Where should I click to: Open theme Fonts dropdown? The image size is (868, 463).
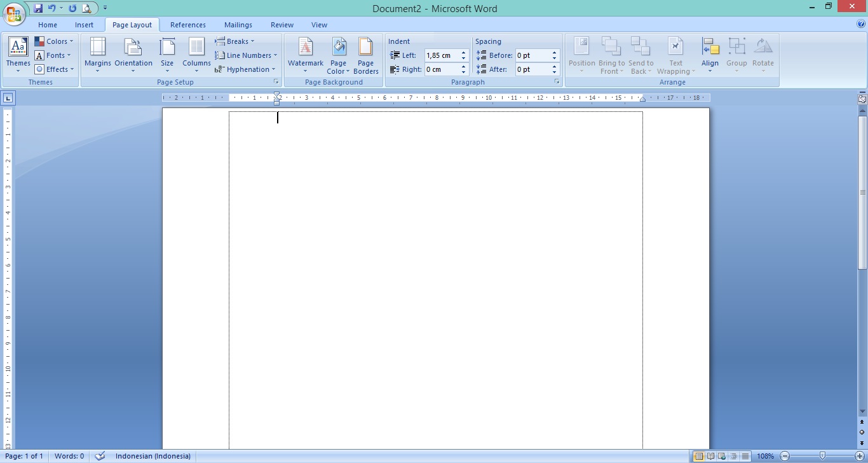pos(53,55)
